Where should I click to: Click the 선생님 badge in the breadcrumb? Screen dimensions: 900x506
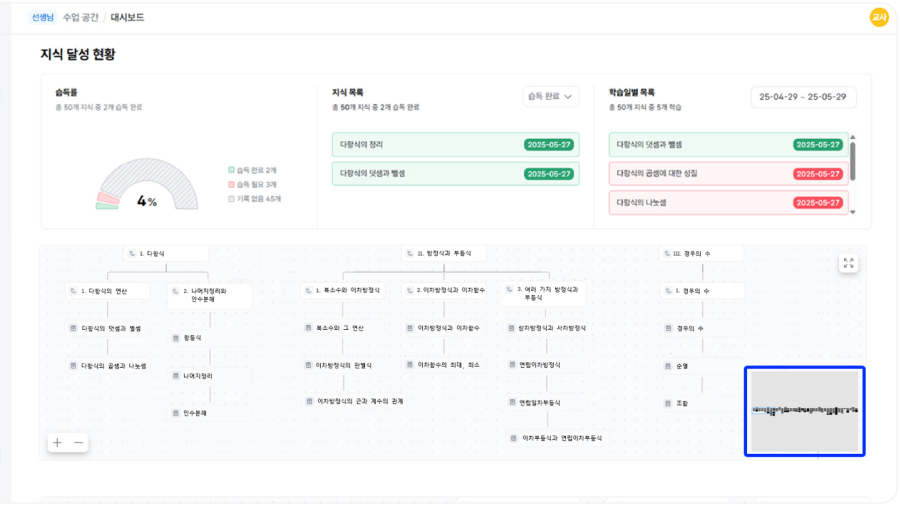point(43,17)
